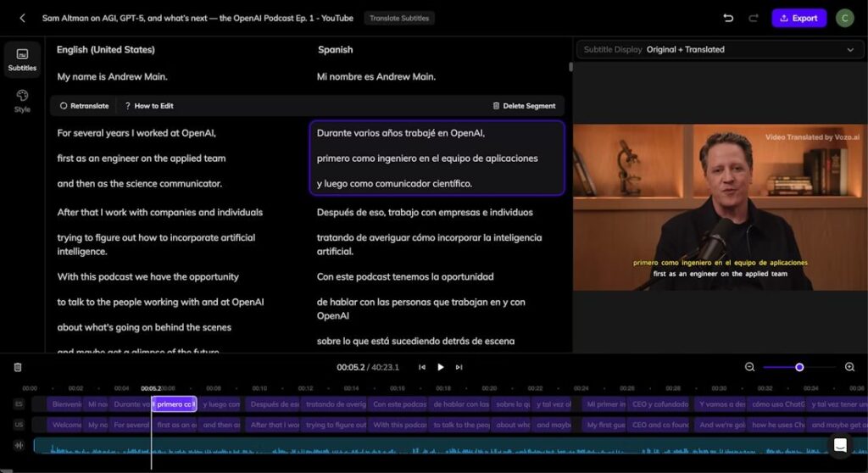Open the Subtitles sidebar tab

click(x=22, y=58)
